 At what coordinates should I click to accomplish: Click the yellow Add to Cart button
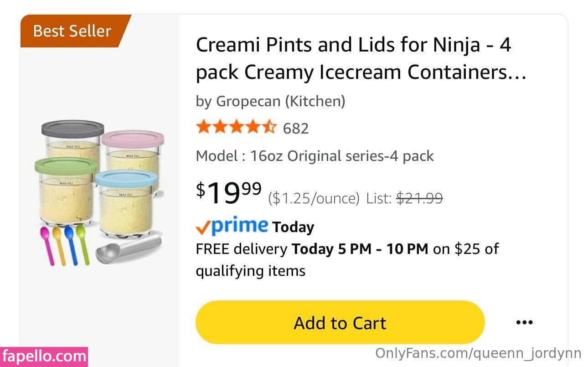[x=340, y=323]
